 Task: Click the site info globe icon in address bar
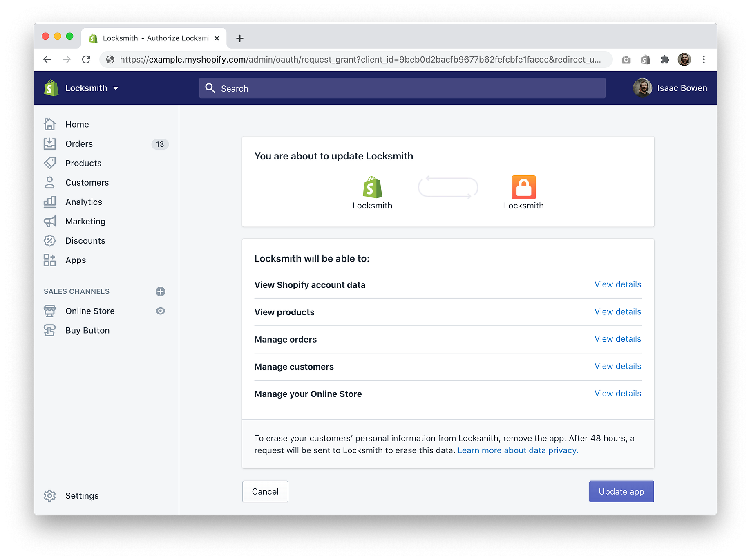[x=110, y=60]
